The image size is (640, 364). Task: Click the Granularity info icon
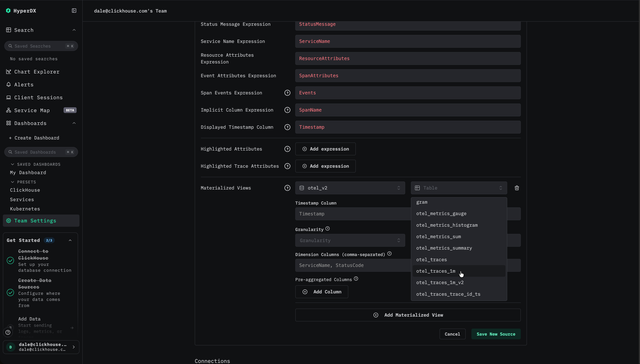[328, 228]
